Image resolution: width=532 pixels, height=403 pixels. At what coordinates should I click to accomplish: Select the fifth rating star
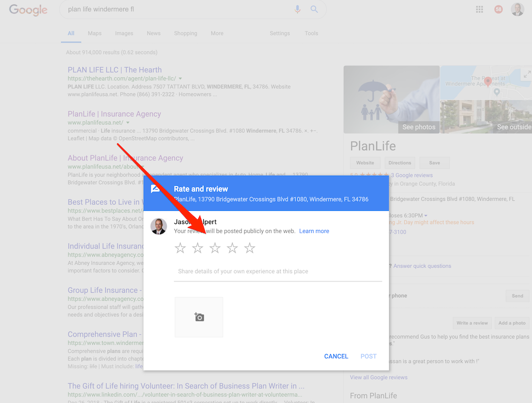coord(250,248)
